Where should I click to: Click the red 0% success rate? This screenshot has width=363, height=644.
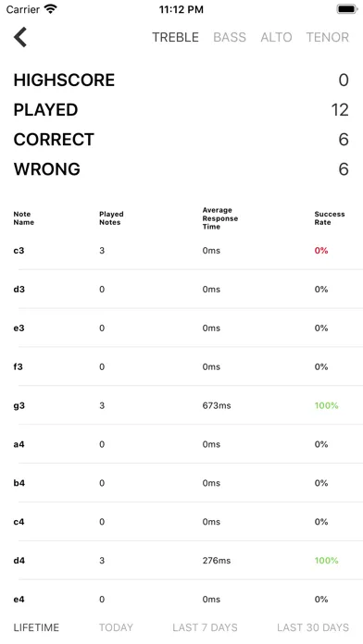[321, 251]
